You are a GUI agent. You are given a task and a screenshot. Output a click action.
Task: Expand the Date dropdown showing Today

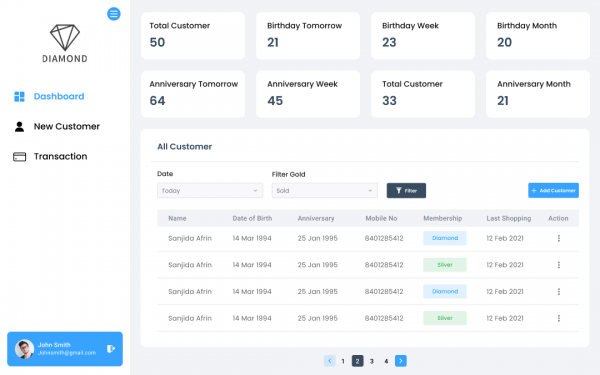(210, 191)
